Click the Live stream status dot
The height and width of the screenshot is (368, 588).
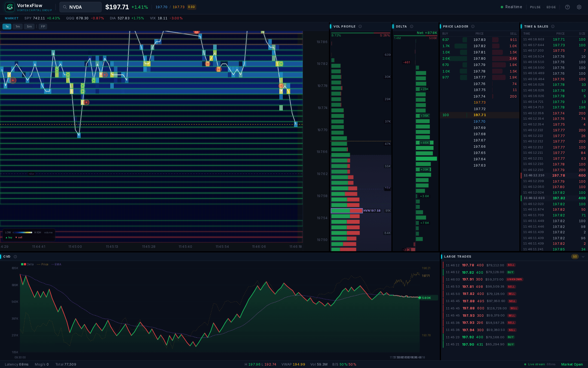click(x=525, y=364)
